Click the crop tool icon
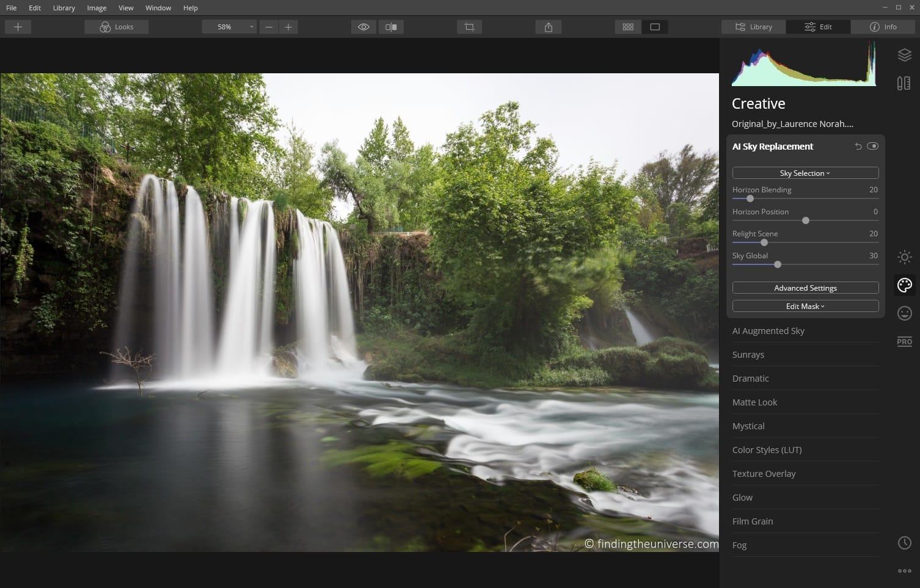 469,27
